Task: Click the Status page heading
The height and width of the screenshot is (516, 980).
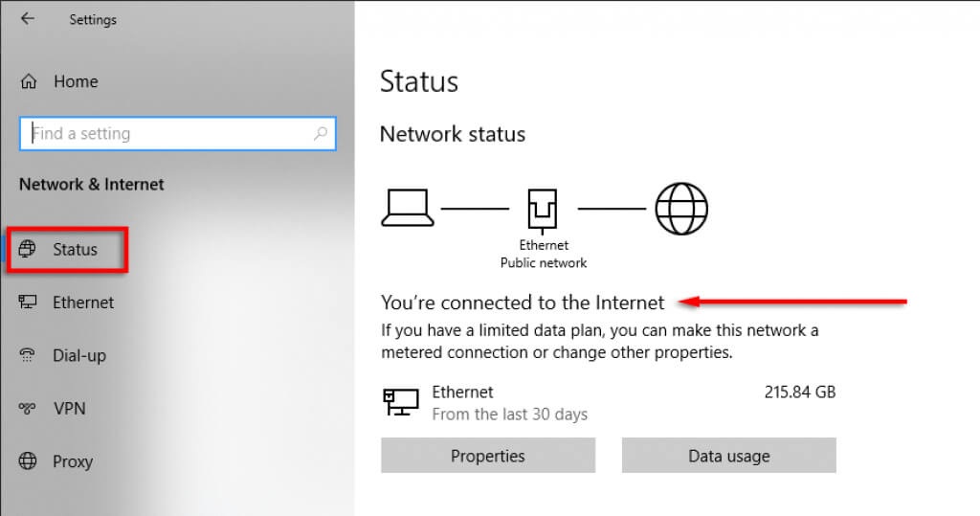Action: click(419, 81)
